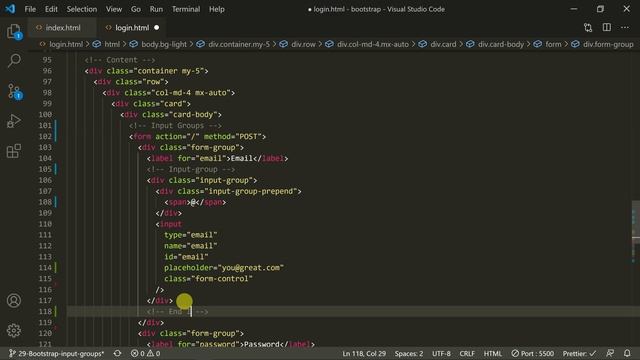Expand the html breadcrumb
This screenshot has height=360, width=640.
(112, 44)
